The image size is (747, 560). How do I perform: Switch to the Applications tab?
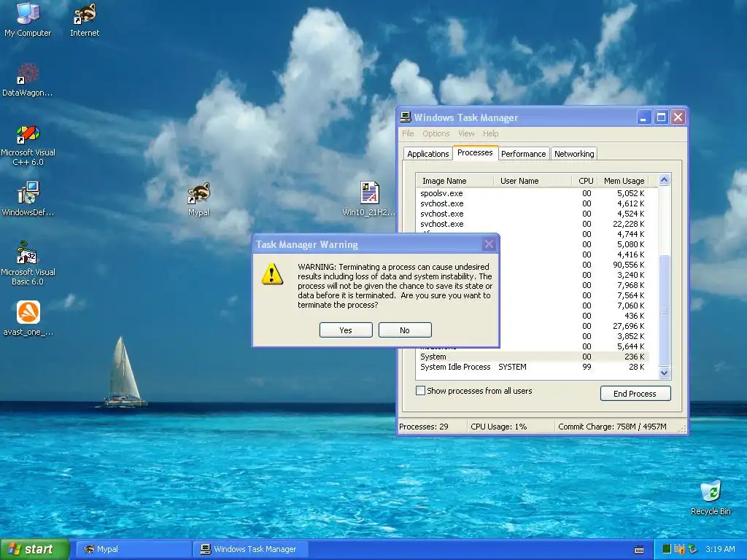(x=427, y=154)
